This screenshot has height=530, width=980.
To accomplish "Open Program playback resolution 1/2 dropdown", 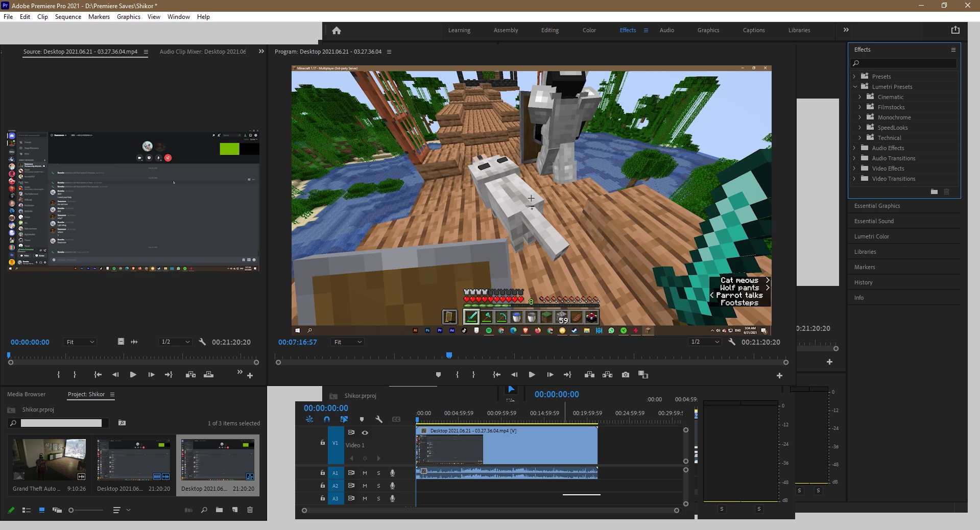I will [x=705, y=342].
